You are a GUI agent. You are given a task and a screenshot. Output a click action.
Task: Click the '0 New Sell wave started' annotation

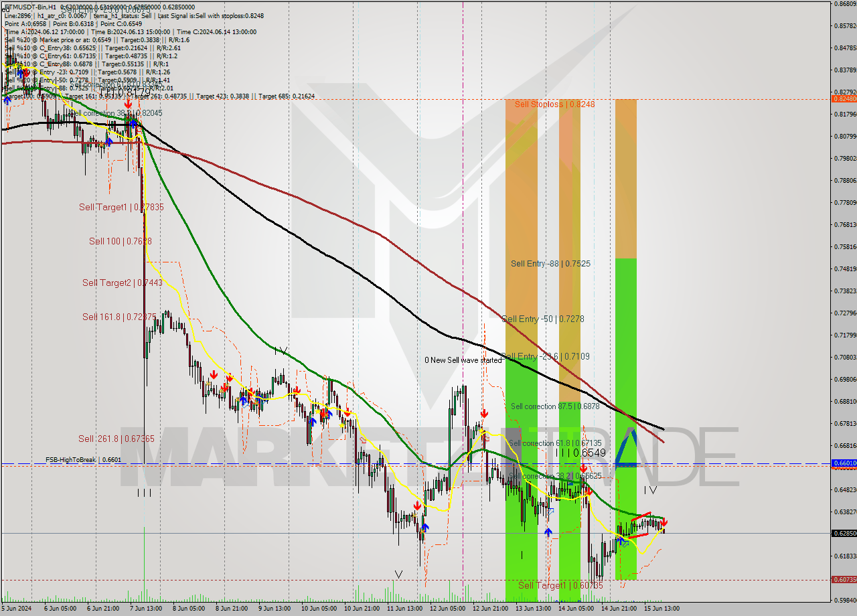(463, 360)
